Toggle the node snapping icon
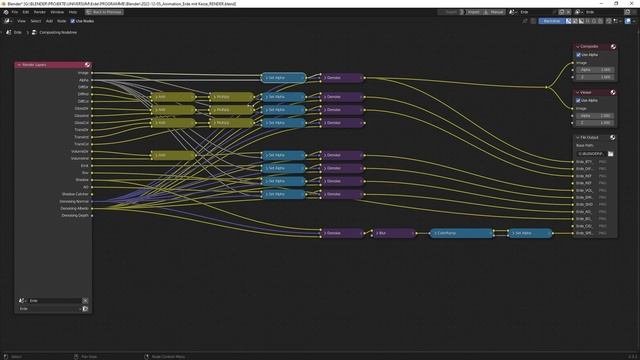This screenshot has width=640, height=360. tap(609, 21)
